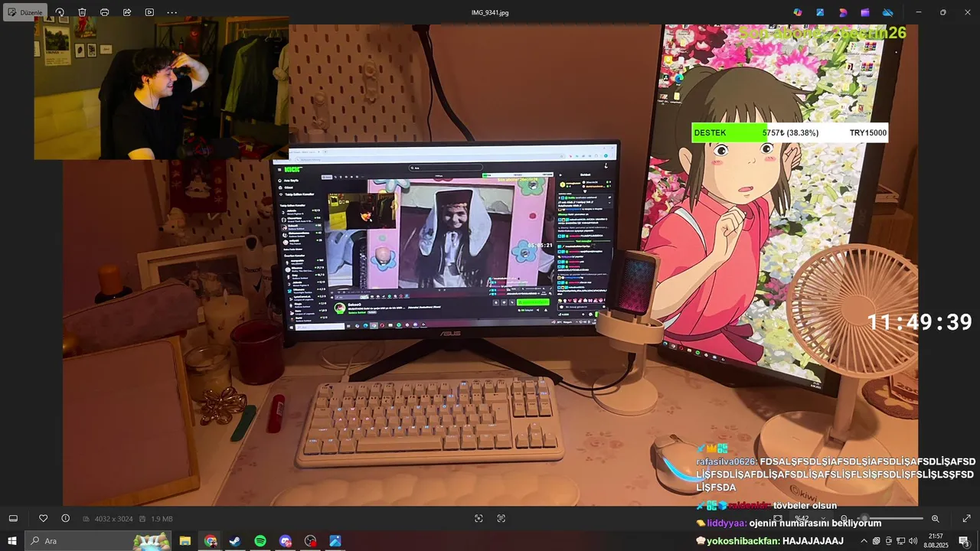
Task: Open Microsoft Designer icon in title bar
Action: (x=843, y=12)
